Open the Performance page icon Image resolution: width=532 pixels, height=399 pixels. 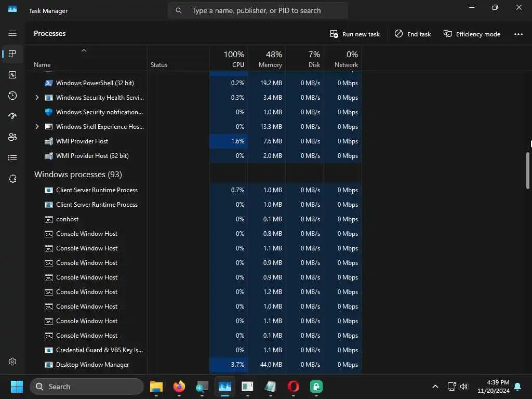pyautogui.click(x=12, y=75)
